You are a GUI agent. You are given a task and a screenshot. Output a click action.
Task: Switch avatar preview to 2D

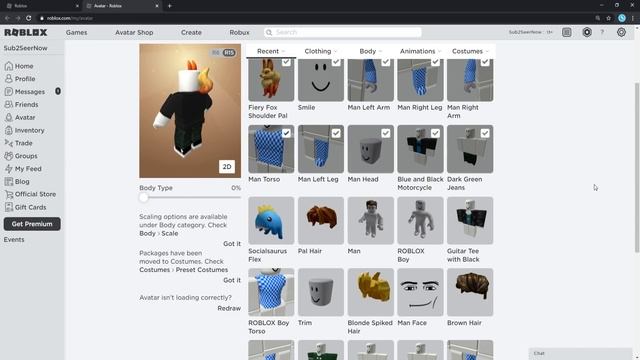click(x=227, y=167)
